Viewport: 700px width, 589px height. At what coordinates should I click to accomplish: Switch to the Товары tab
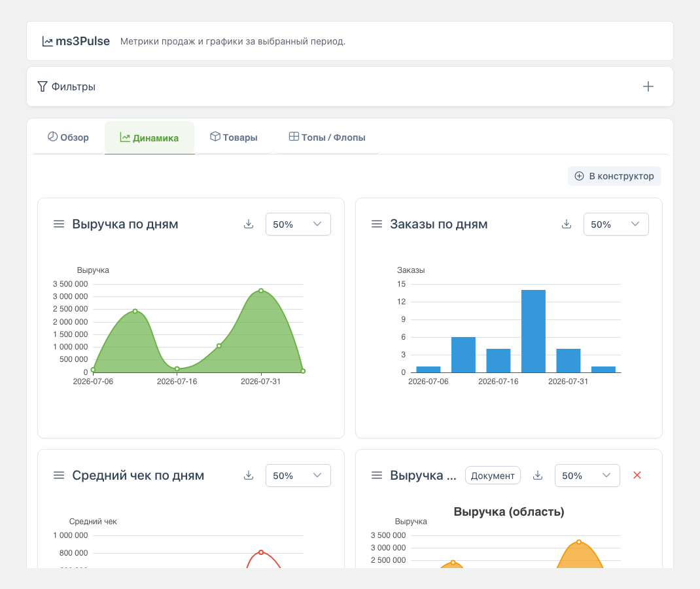[x=234, y=137]
